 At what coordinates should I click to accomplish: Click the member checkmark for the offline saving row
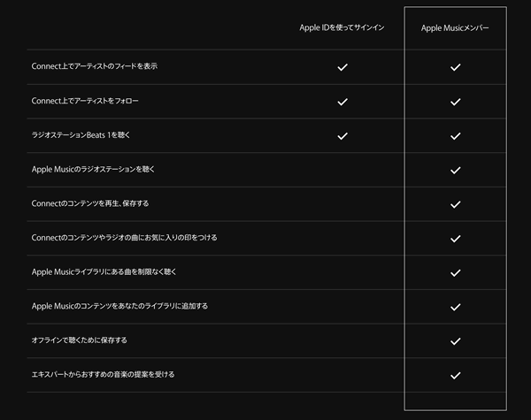click(455, 340)
